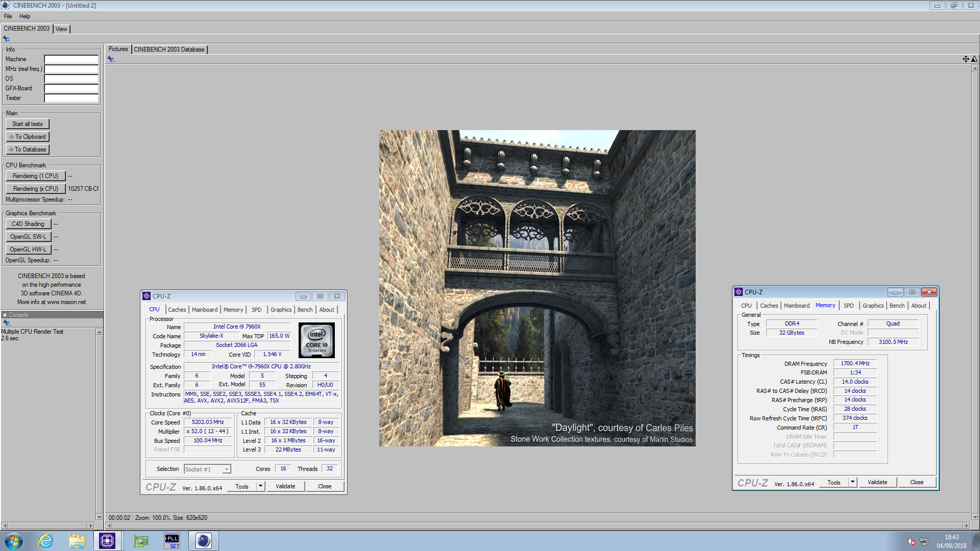Run Rendering (1 CPU) benchmark

click(36, 176)
